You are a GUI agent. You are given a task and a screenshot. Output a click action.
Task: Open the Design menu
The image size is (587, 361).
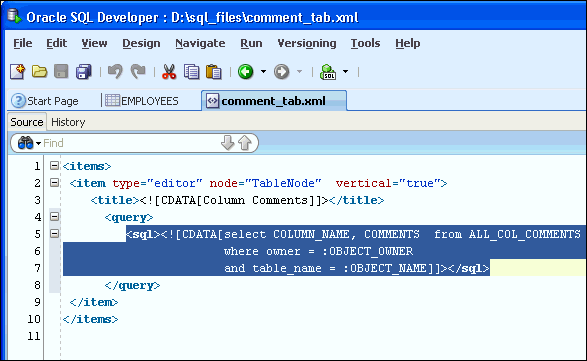click(141, 43)
